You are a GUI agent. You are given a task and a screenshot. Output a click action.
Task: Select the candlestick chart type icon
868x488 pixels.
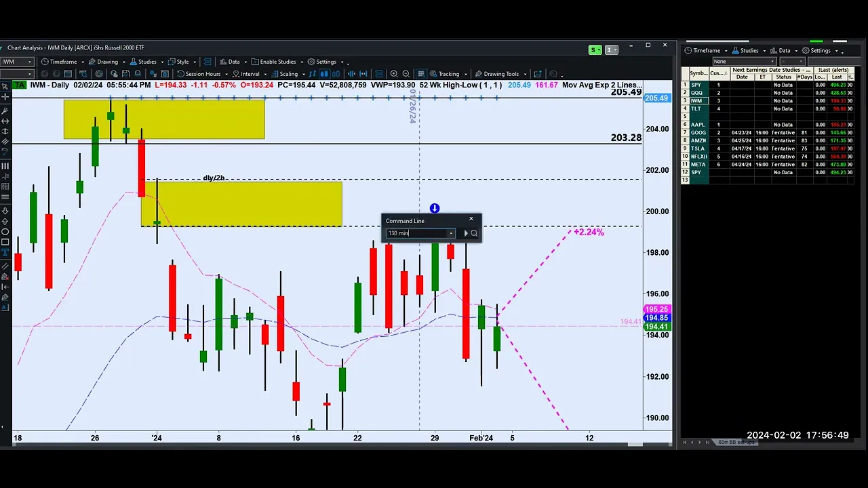[x=324, y=74]
